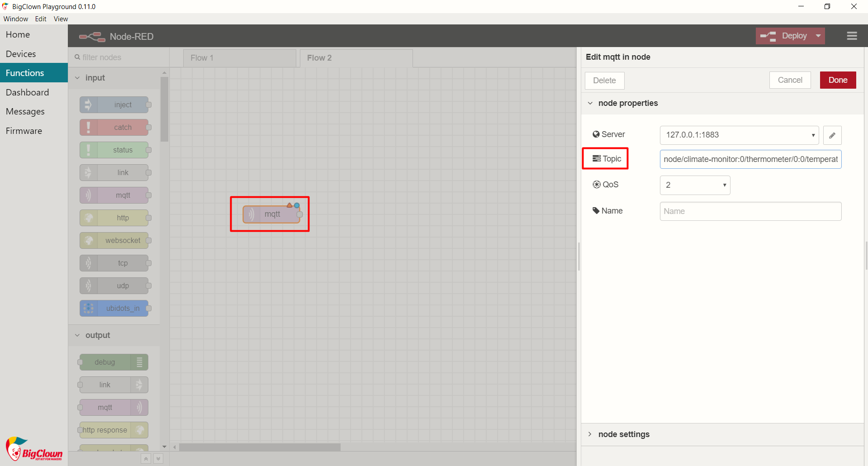Open the Edit menu

click(41, 19)
